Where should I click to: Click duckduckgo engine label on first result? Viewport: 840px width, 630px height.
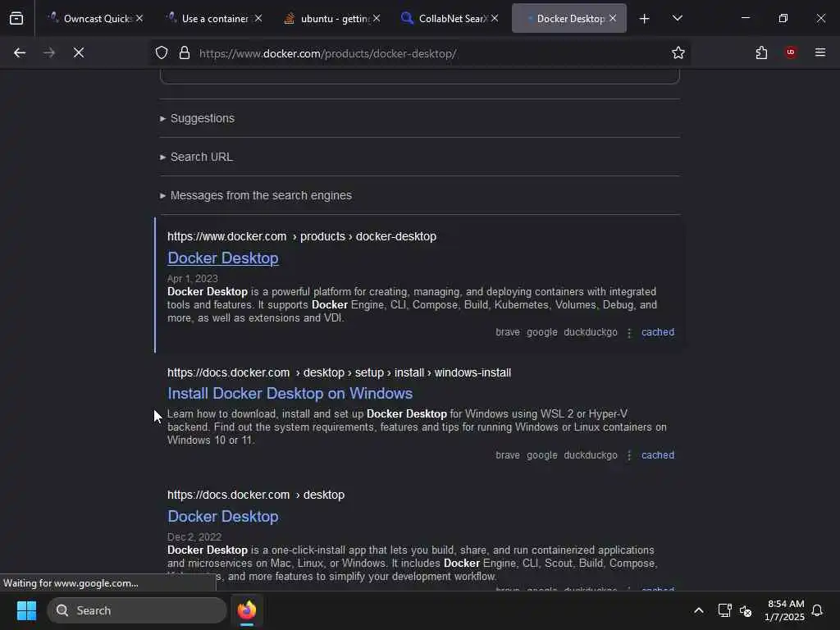click(591, 332)
